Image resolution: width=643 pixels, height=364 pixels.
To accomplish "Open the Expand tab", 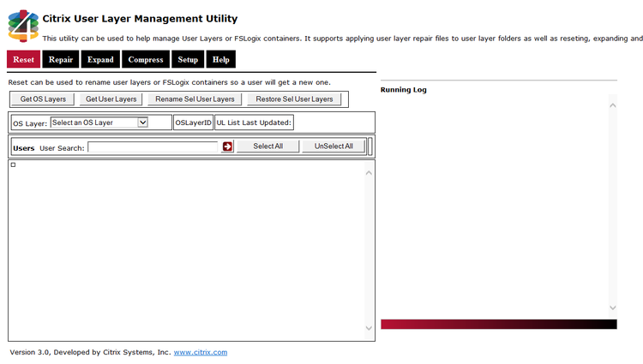I will 100,59.
